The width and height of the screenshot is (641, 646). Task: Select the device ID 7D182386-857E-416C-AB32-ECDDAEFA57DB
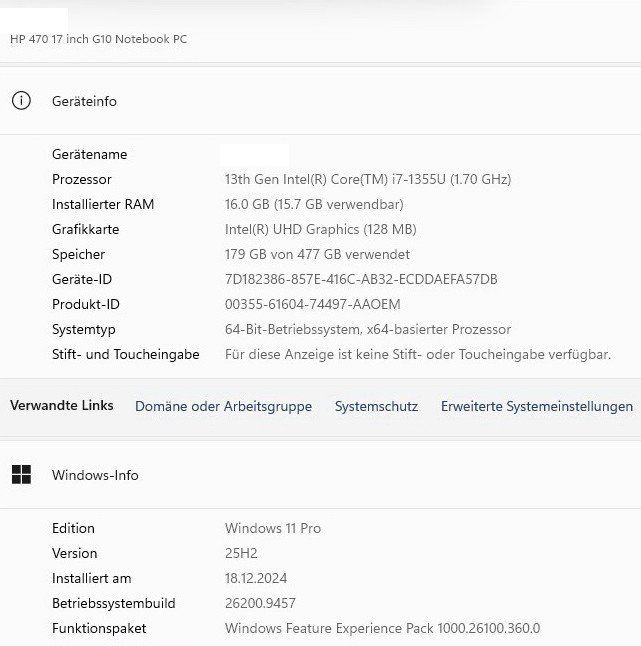361,279
